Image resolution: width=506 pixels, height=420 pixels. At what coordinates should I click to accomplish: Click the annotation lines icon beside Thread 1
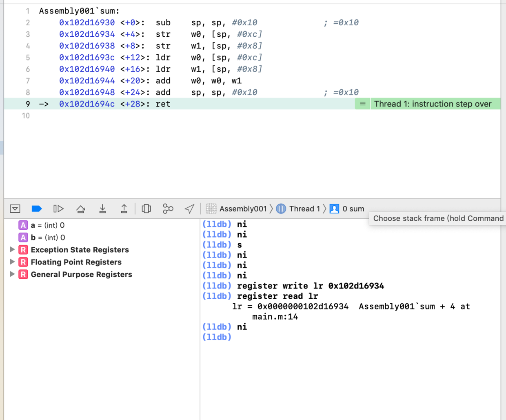[x=362, y=104]
